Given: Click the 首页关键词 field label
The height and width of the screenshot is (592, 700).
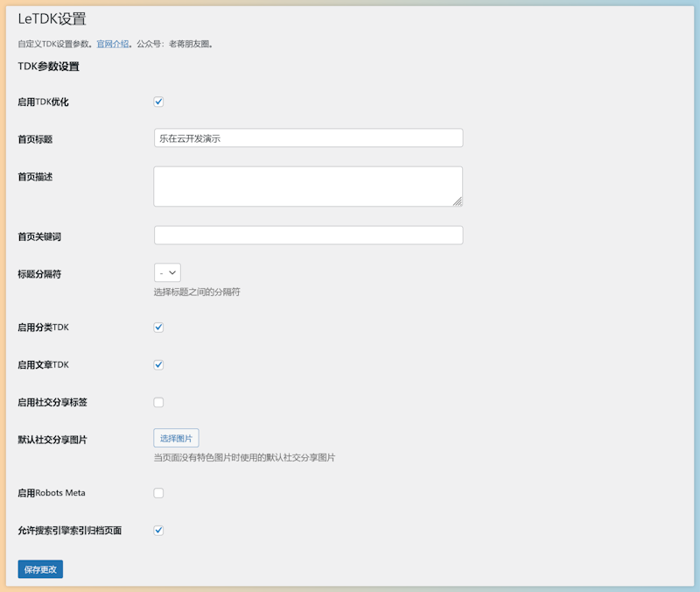Looking at the screenshot, I should 39,236.
